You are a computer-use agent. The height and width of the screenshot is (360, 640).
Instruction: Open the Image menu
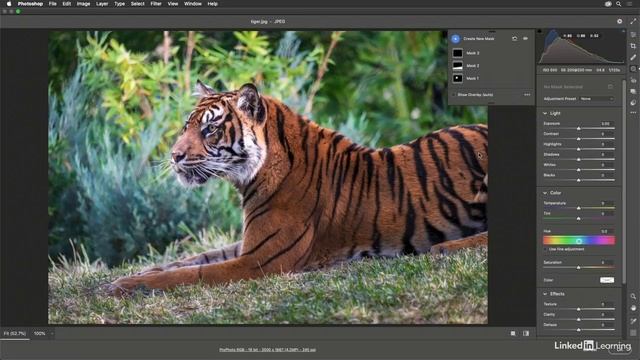(x=83, y=4)
